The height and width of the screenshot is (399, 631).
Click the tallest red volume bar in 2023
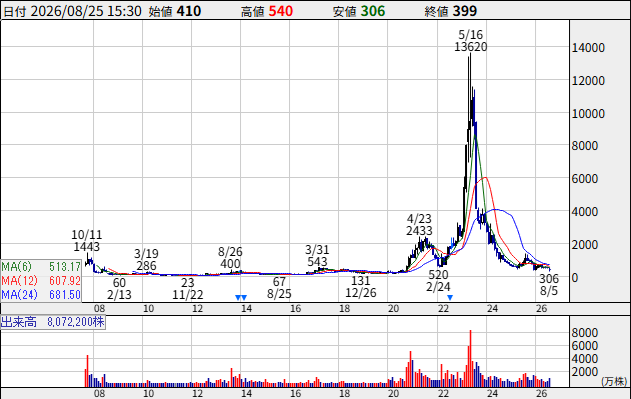(470, 359)
